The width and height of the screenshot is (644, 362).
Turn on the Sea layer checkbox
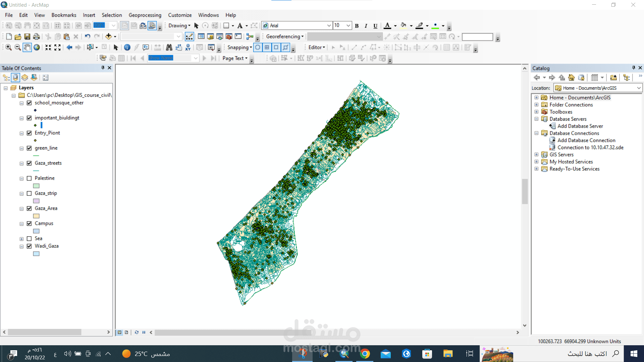pyautogui.click(x=29, y=239)
